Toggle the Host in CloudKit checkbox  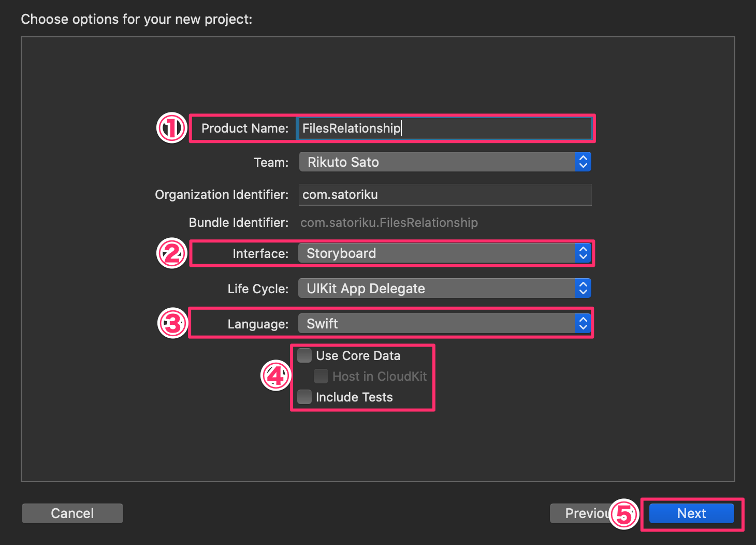[x=321, y=377]
